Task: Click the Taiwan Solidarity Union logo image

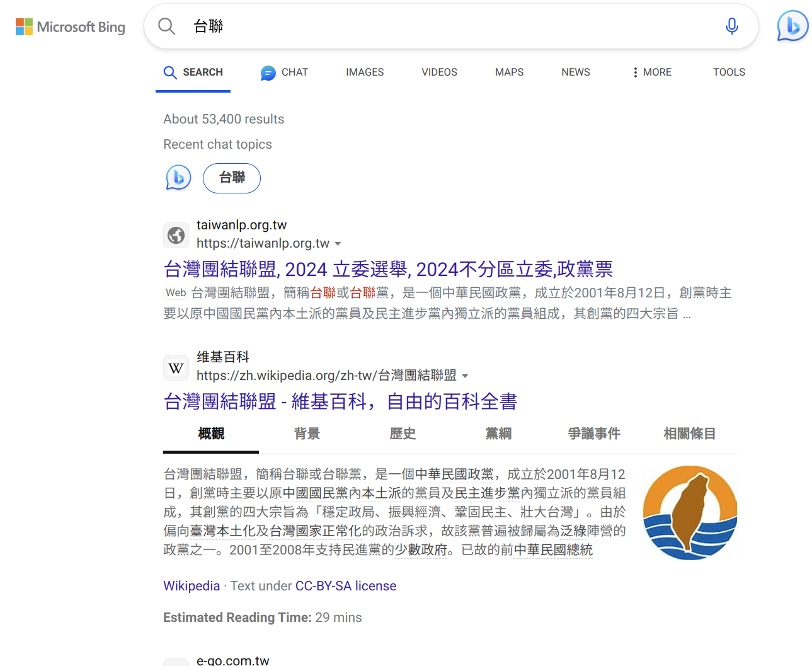Action: [690, 512]
